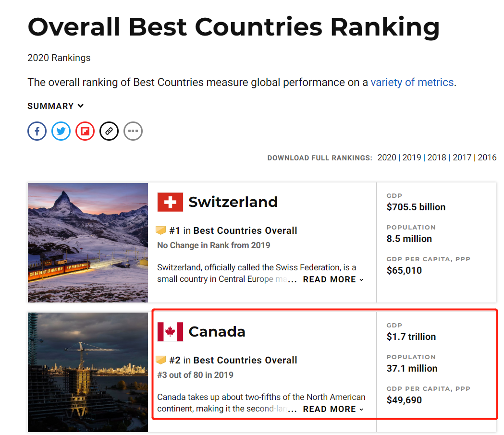Click the badge icon beside #2 ranking
Screen dimensions: 504x435
pos(161,360)
